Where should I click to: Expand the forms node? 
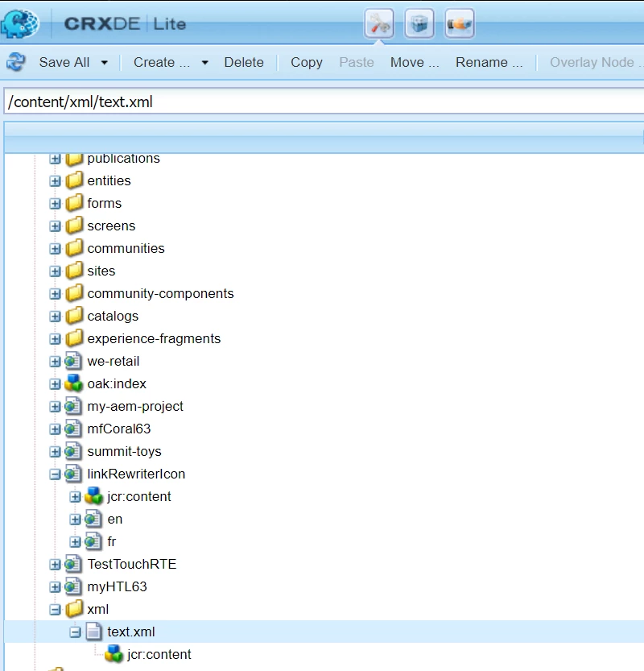[55, 204]
